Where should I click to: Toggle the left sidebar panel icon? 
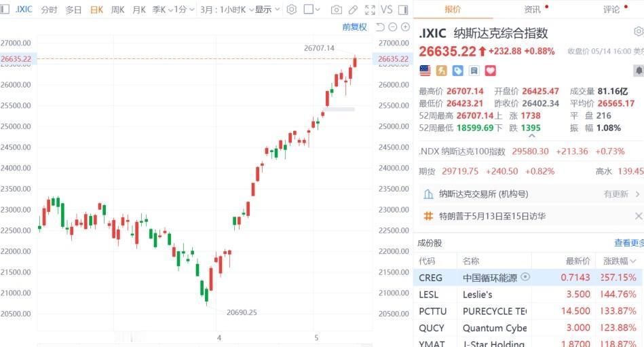point(5,9)
